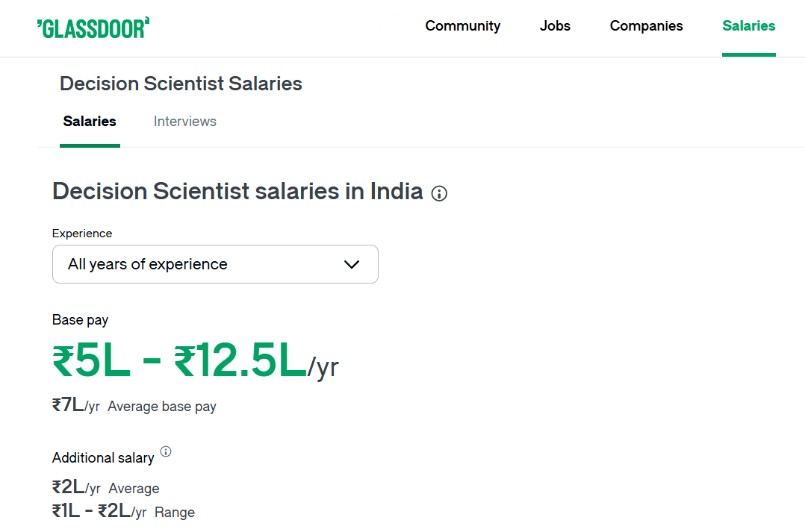Click Decision Scientist salaries in India heading
Screen dimensions: 805x532
click(237, 191)
